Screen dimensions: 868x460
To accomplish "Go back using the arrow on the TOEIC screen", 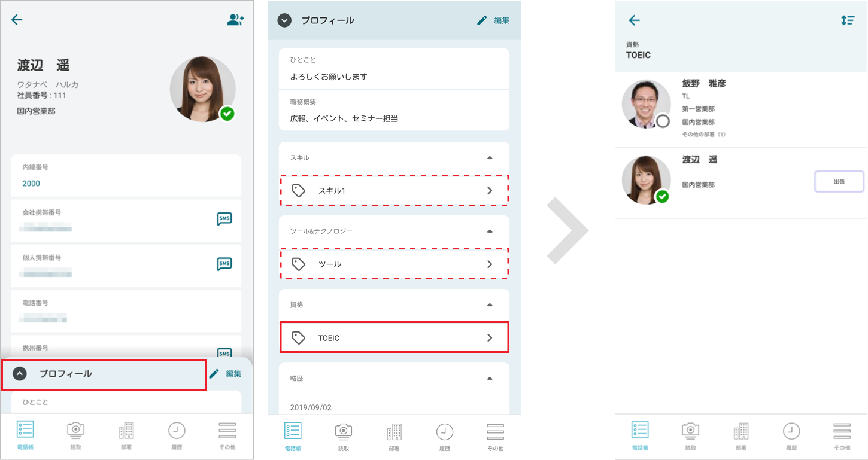I will [x=634, y=20].
